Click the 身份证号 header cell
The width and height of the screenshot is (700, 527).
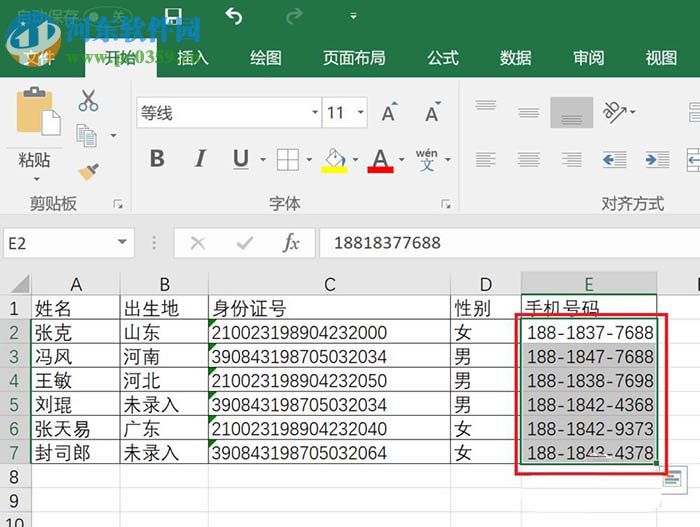(x=329, y=308)
